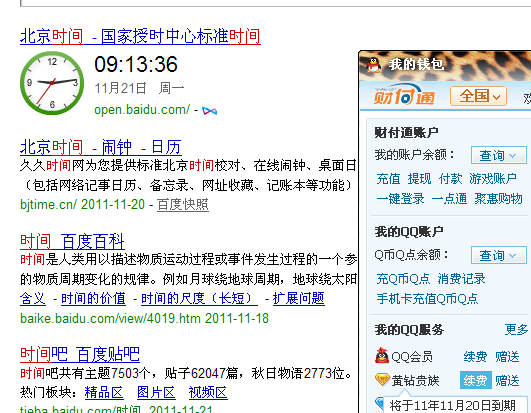This screenshot has height=413, width=531.
Task: Open 扩展问题 sublink
Action: [x=299, y=299]
